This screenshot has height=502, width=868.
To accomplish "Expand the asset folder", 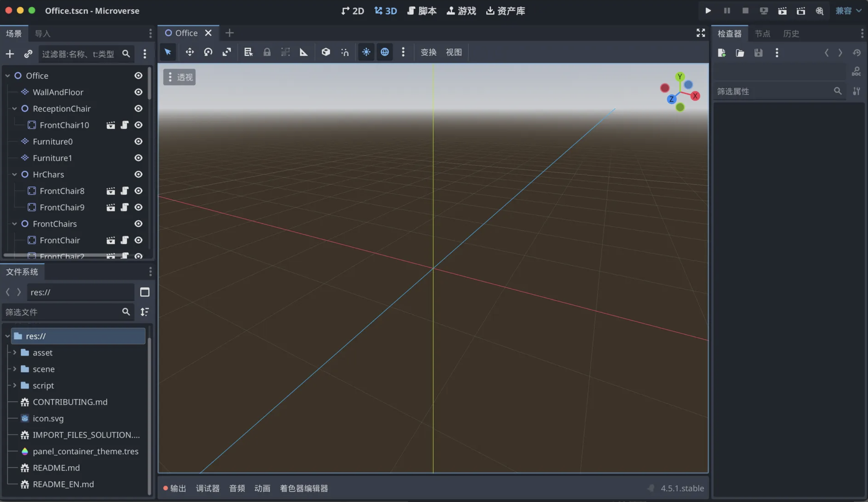I will [15, 353].
